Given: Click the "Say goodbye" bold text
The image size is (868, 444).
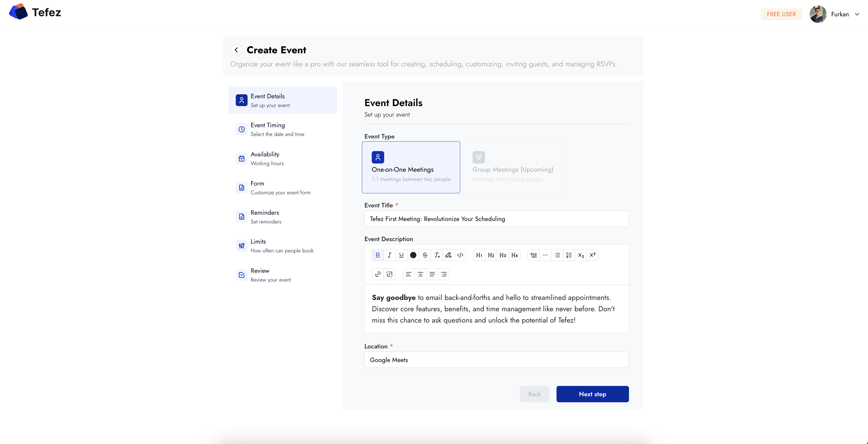Looking at the screenshot, I should point(393,298).
